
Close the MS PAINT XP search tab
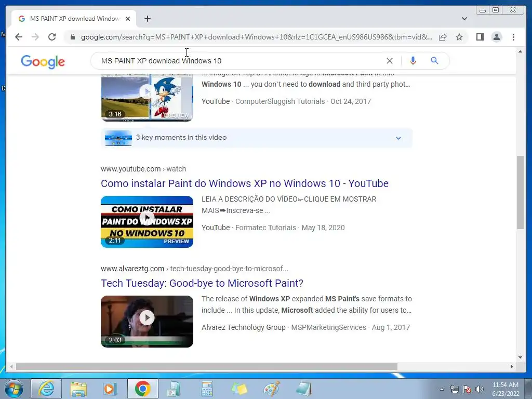128,19
